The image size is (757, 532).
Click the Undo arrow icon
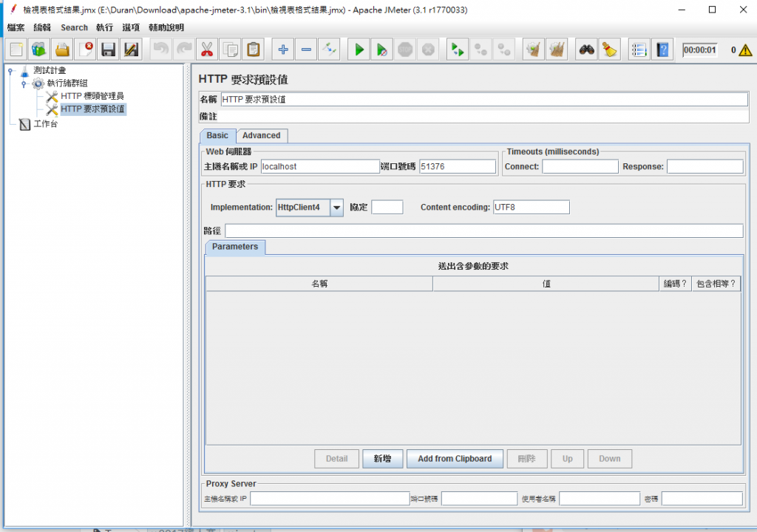(160, 50)
